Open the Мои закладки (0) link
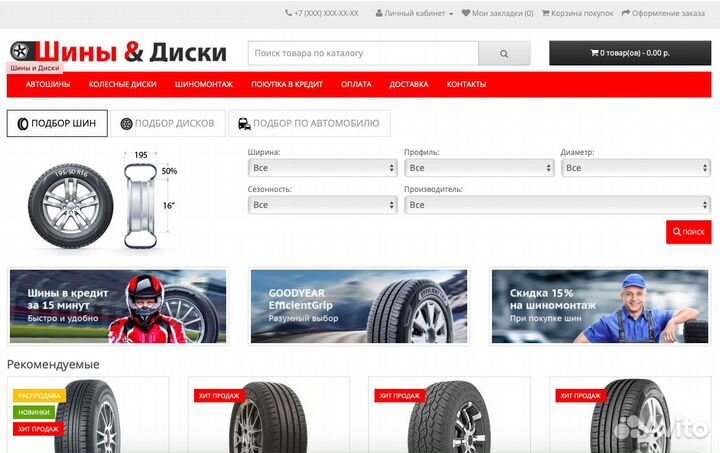Screen dimensions: 720x453 (x=498, y=13)
